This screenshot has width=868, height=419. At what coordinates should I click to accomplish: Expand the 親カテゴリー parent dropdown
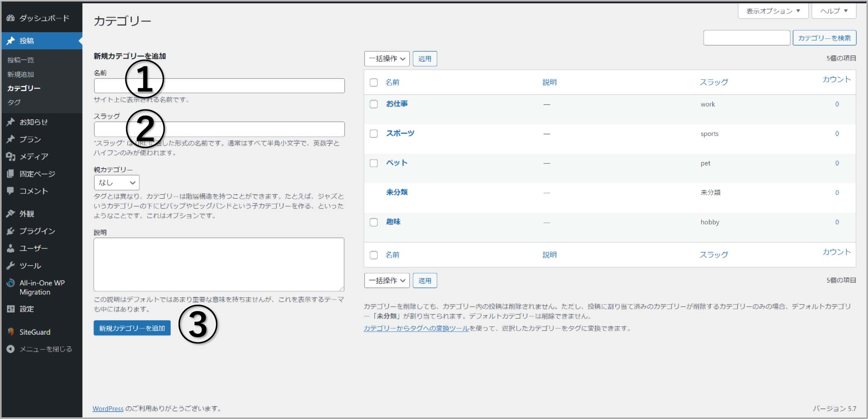click(116, 182)
